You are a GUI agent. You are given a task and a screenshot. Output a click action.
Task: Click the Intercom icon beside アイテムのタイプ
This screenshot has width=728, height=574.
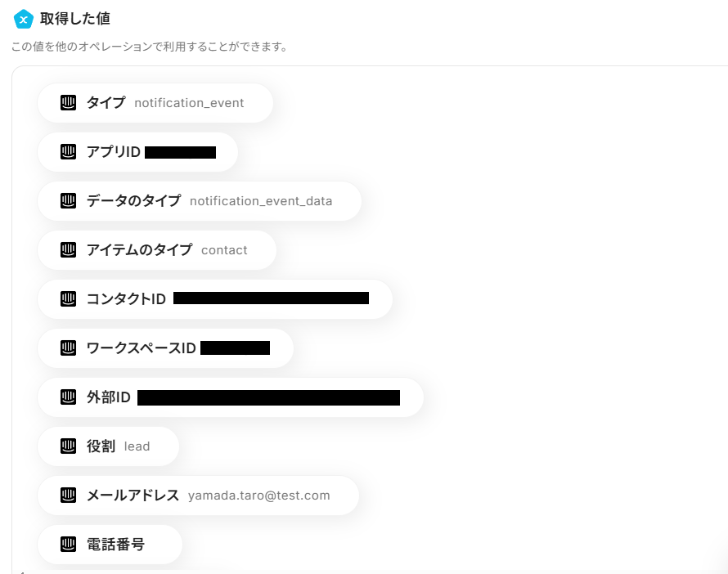[x=69, y=250]
